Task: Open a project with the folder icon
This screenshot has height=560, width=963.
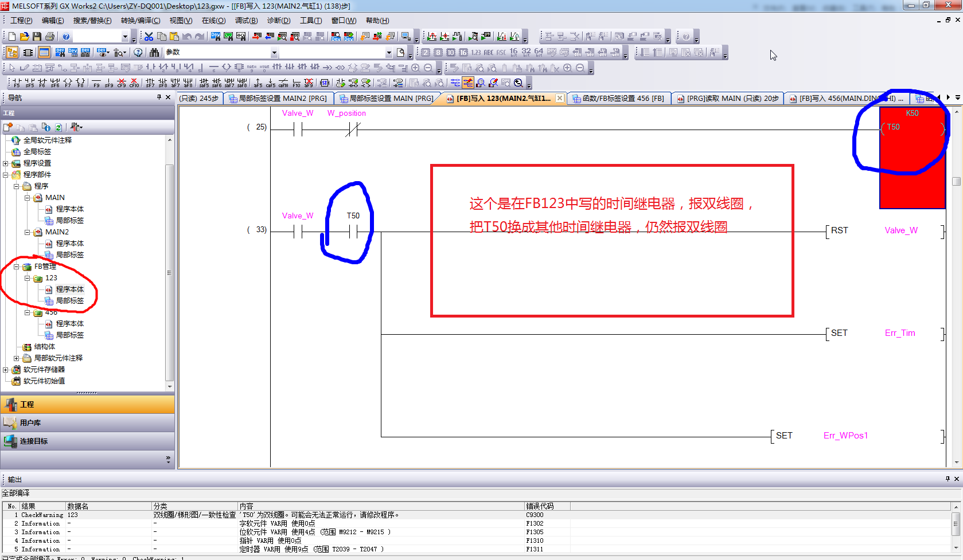Action: click(x=25, y=37)
